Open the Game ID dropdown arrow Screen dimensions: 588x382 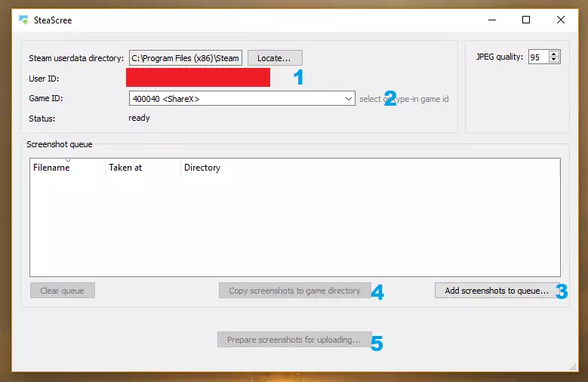click(x=349, y=99)
